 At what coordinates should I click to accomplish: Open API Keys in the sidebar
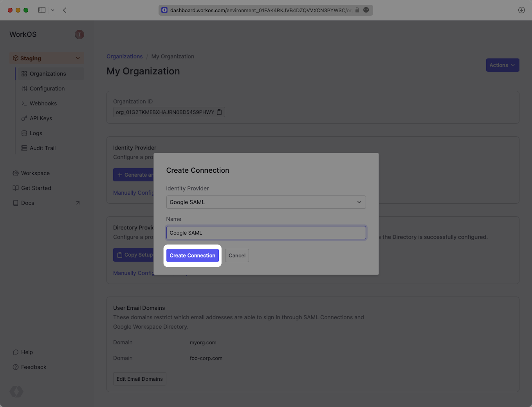coord(41,118)
